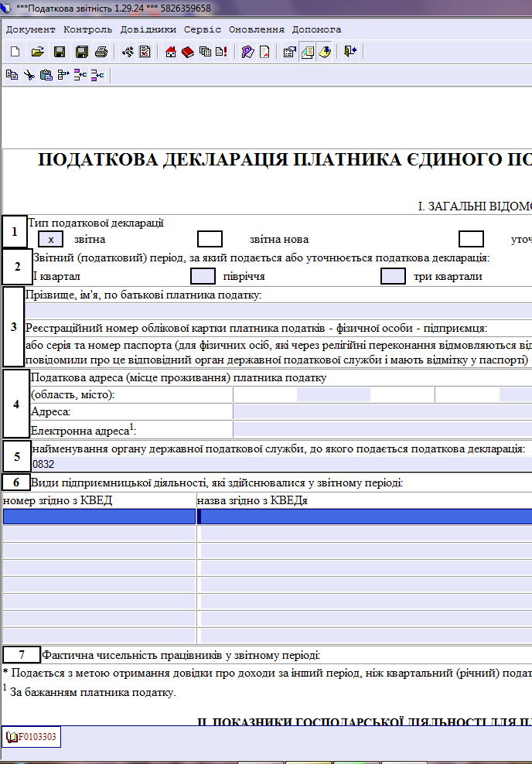Print the tax declaration form

[101, 52]
